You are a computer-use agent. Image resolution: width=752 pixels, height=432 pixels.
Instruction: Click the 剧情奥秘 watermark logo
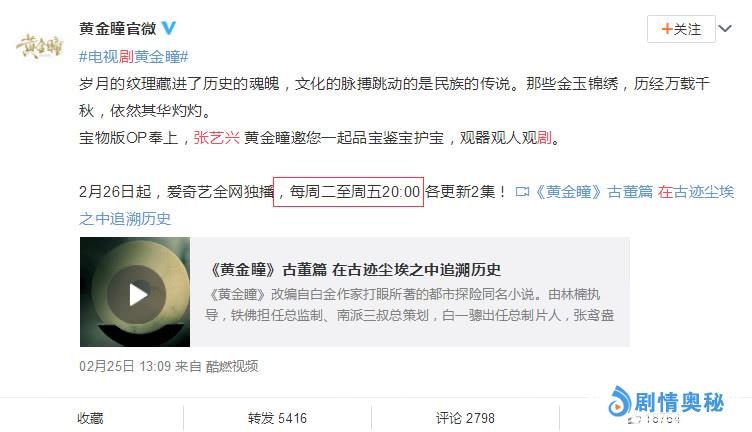point(667,402)
